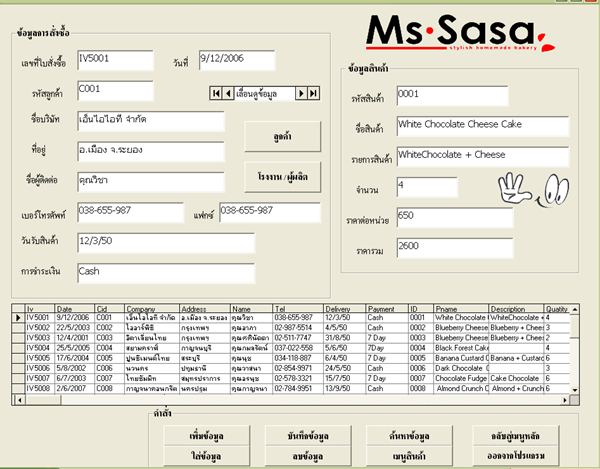Click the บันทึกข้อมูล button
The height and width of the screenshot is (469, 600).
click(x=308, y=436)
